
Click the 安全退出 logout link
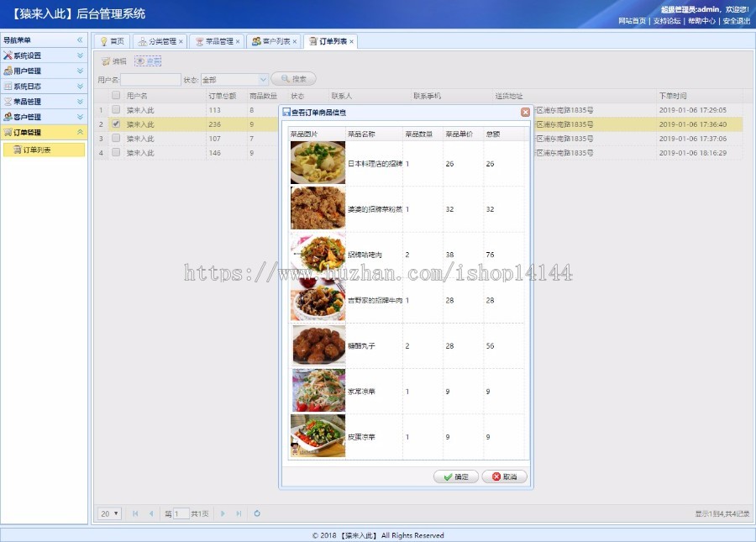736,21
